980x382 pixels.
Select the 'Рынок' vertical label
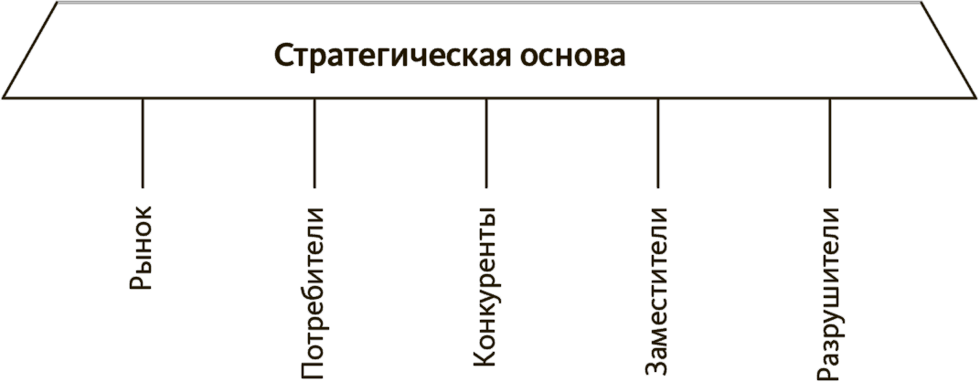(x=142, y=248)
